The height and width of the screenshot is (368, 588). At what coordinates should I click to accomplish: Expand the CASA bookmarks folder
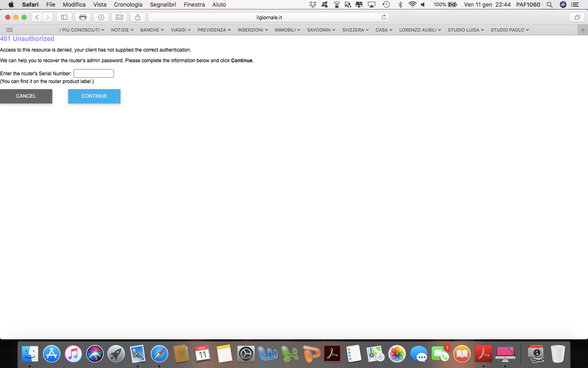coord(384,30)
